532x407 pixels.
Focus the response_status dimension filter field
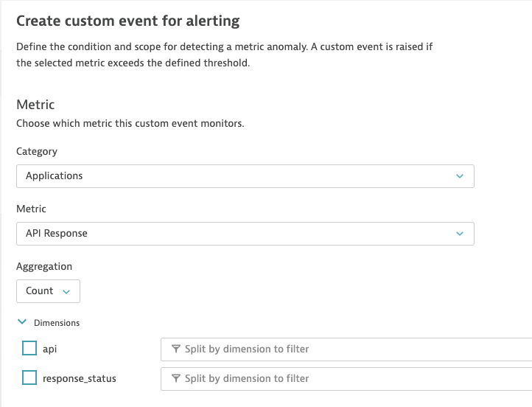[346, 379]
